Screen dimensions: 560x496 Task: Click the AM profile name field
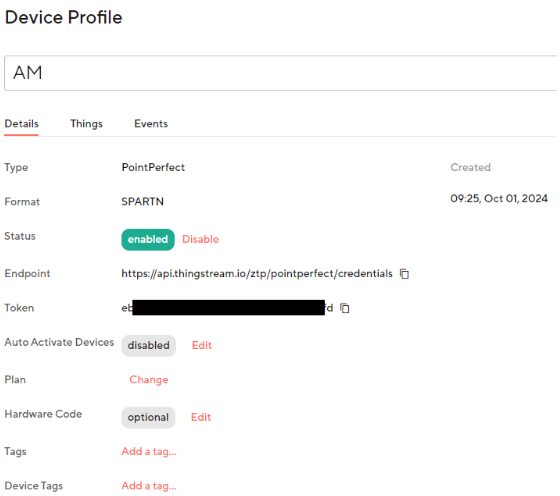pos(280,73)
